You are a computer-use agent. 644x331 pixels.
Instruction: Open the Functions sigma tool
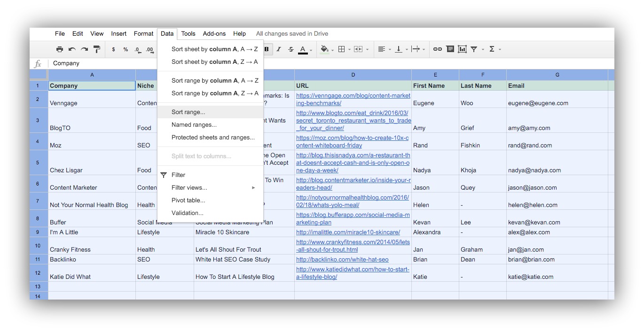click(492, 49)
